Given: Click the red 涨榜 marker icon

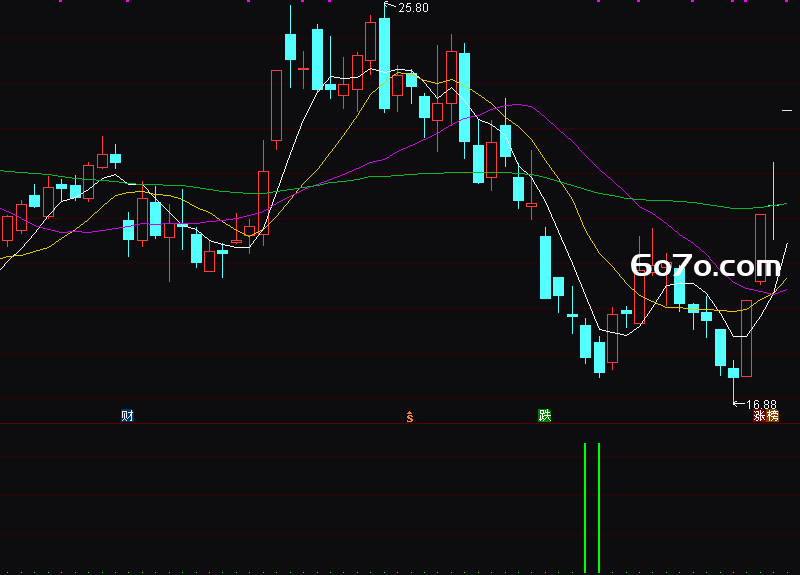Looking at the screenshot, I should [x=766, y=416].
